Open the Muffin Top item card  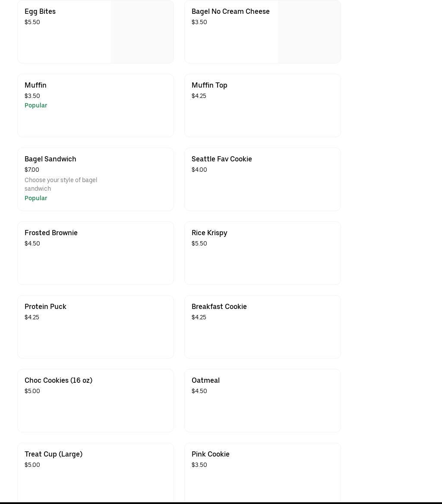coord(262,105)
